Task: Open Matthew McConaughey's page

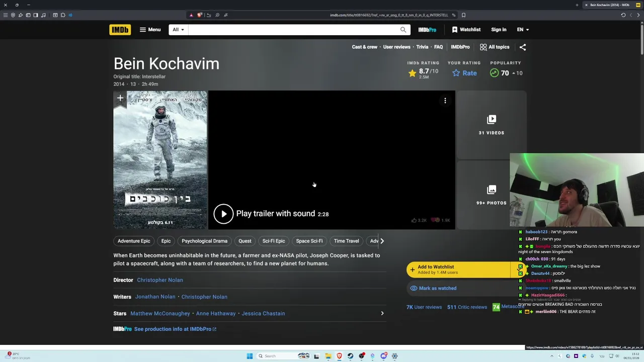Action: tap(160, 313)
